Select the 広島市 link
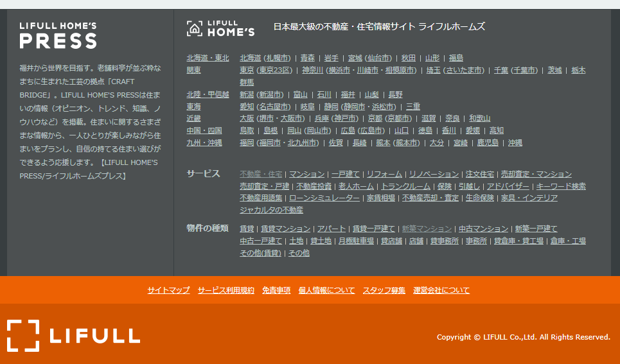The width and height of the screenshot is (620, 364). coord(371,130)
